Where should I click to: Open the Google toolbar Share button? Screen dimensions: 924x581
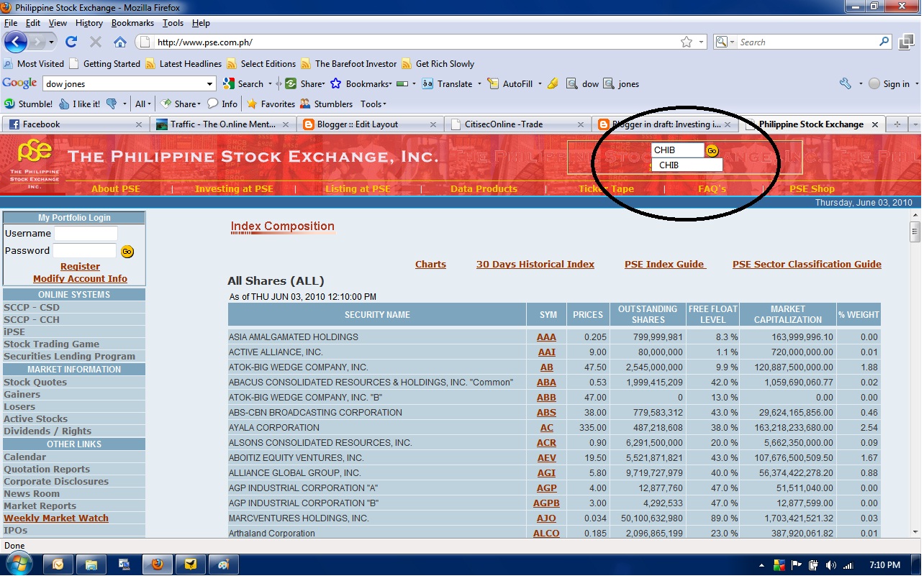pos(305,83)
